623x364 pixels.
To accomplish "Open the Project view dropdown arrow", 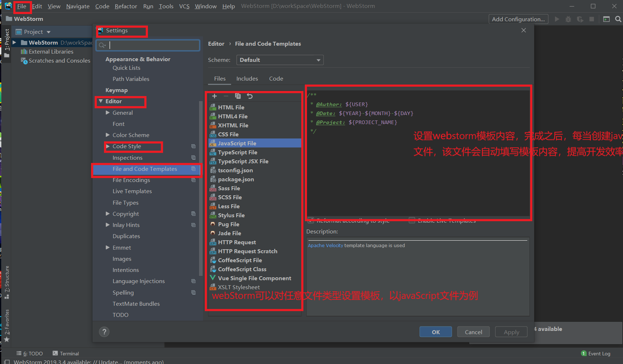I will (49, 32).
